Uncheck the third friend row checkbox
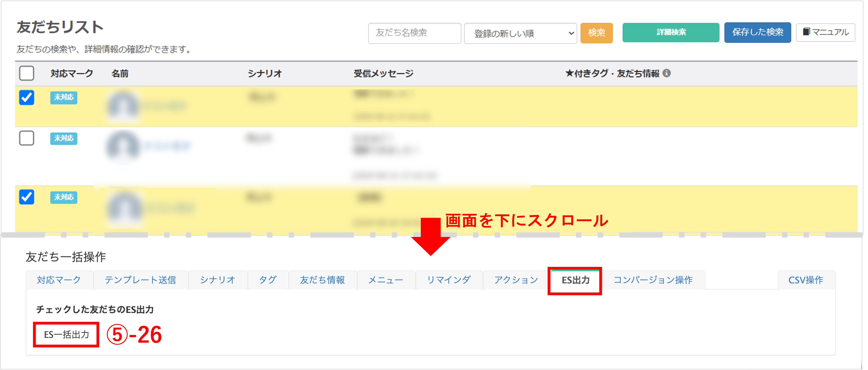Image resolution: width=868 pixels, height=370 pixels. (x=27, y=197)
